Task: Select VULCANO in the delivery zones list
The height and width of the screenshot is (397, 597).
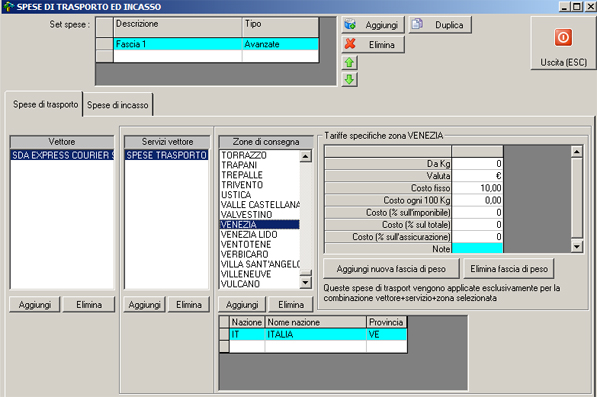Action: pos(260,284)
